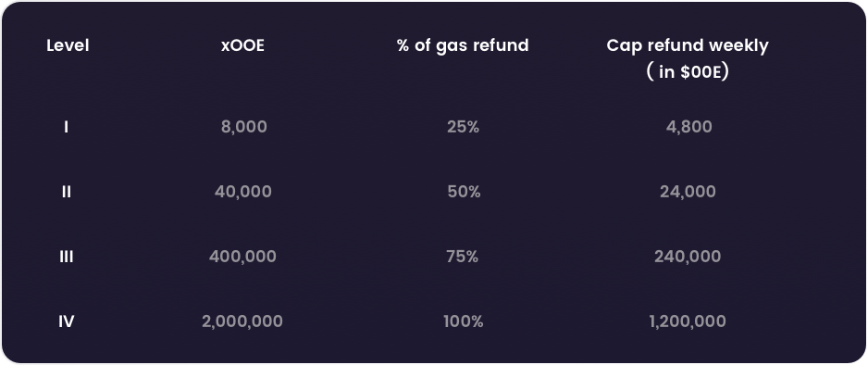Click the 24,000 weekly cap value

pos(688,192)
